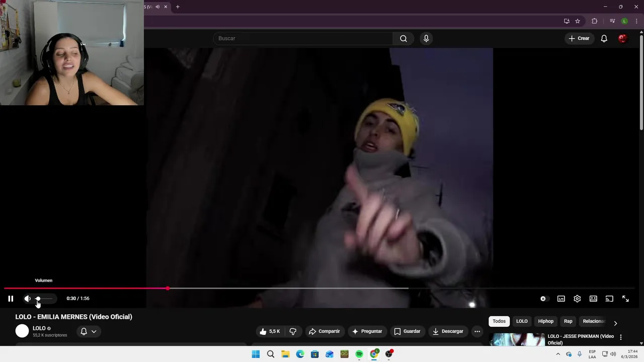Adjust the video volume slider
The width and height of the screenshot is (644, 362).
tap(44, 299)
